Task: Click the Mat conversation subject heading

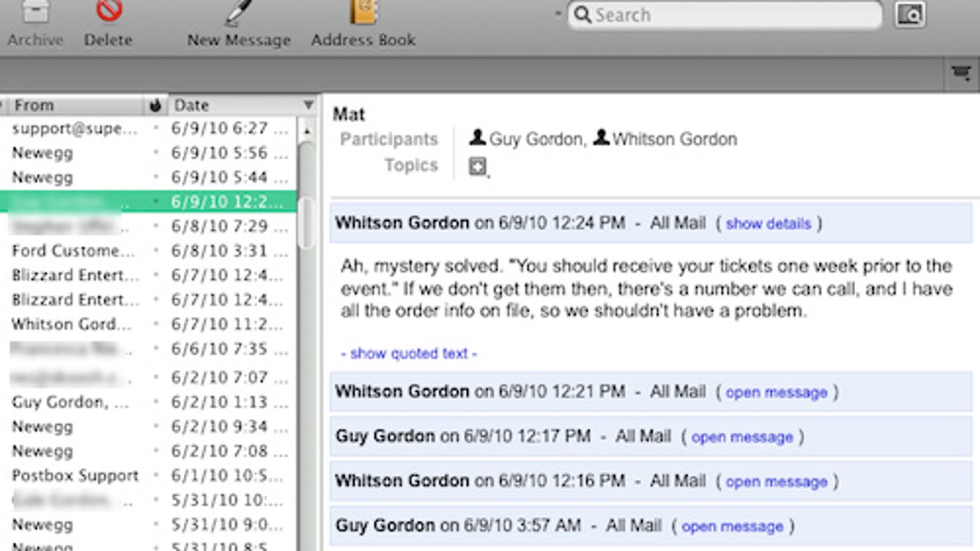Action: tap(349, 114)
